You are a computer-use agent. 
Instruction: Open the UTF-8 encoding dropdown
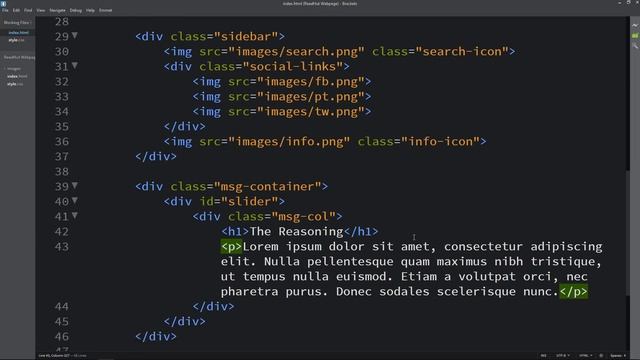(563, 356)
